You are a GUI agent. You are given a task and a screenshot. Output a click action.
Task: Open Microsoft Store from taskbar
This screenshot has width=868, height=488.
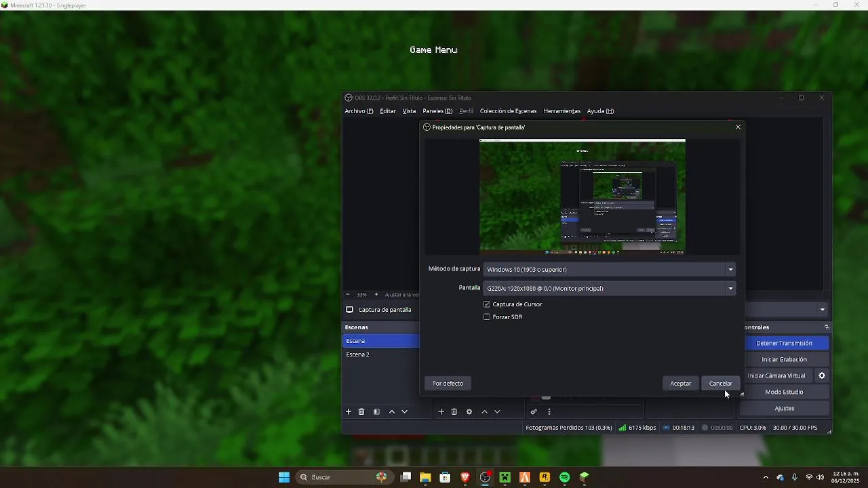[x=445, y=477]
